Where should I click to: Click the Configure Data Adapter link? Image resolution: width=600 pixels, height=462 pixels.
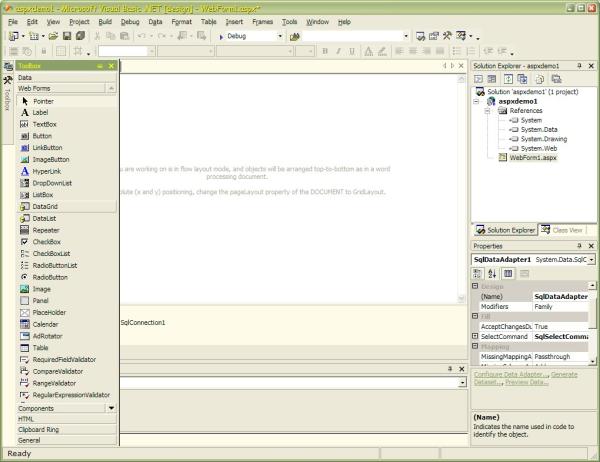[511, 374]
